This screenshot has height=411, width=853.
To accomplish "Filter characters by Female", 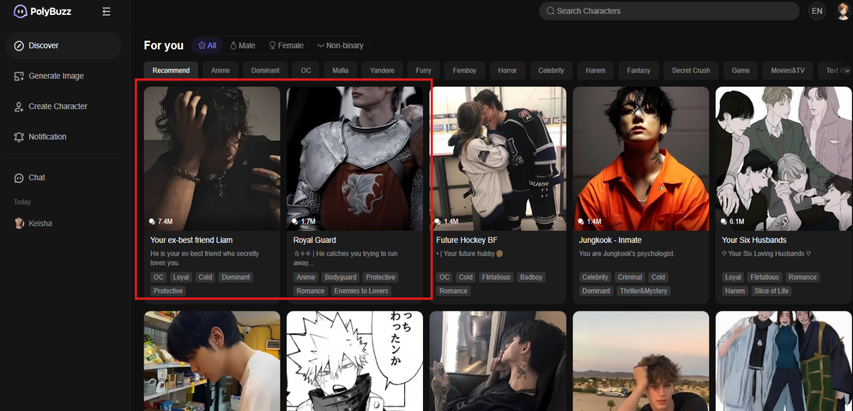I will click(x=286, y=46).
